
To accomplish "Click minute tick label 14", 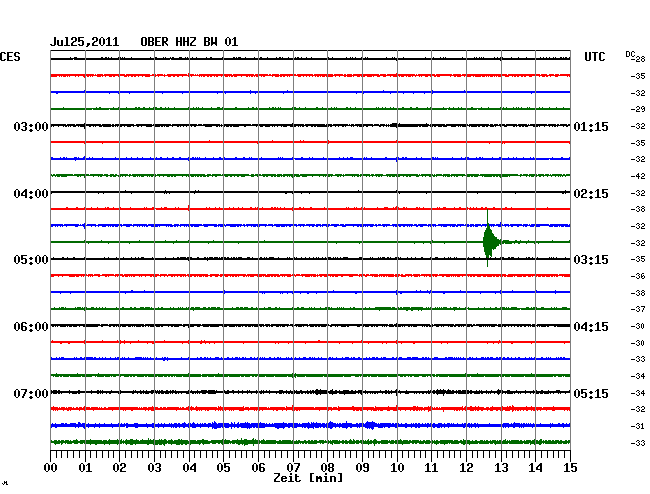I will (x=535, y=467).
